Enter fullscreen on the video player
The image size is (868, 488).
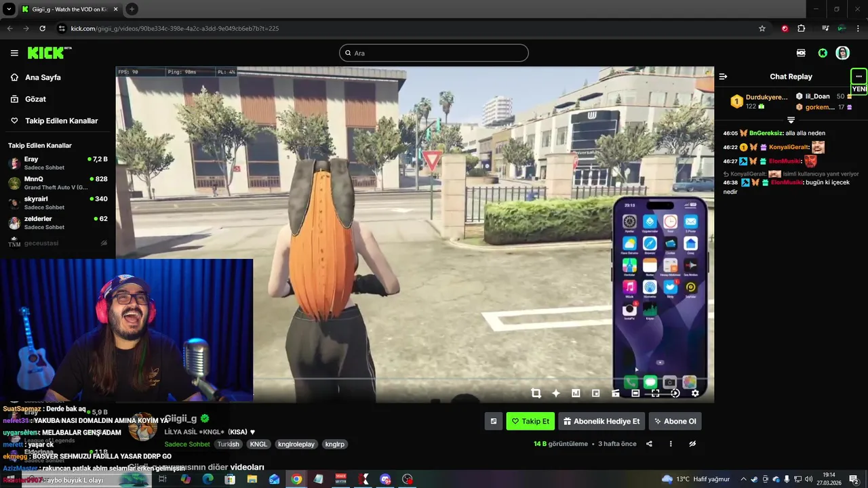(x=655, y=393)
